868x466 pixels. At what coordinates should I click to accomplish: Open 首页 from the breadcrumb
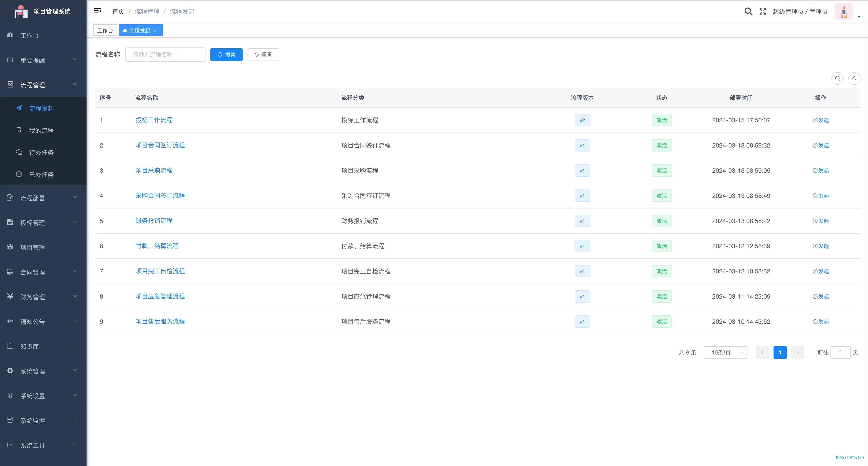click(x=118, y=11)
